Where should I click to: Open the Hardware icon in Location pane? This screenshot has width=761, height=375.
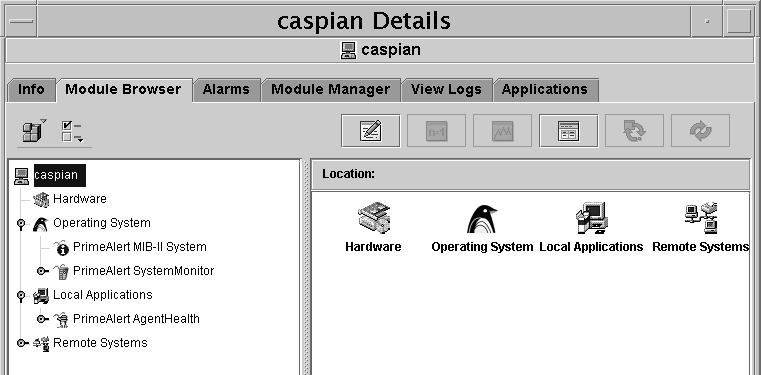(x=374, y=218)
